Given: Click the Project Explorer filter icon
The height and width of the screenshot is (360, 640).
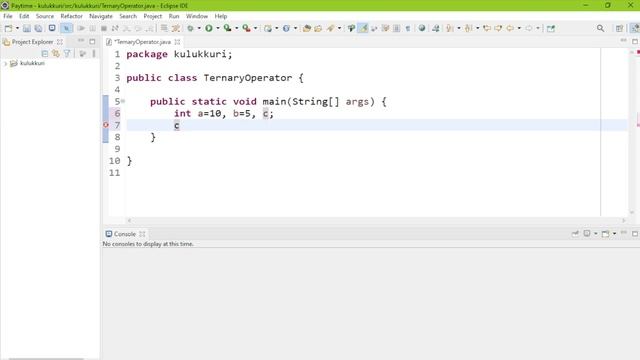Looking at the screenshot, I should (x=67, y=53).
